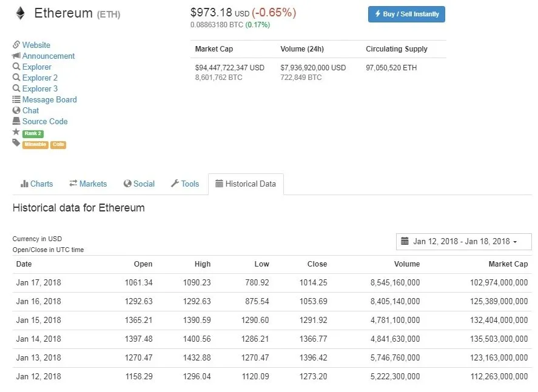Screen dimensions: 538x392
Task: Select the Historical Data tab
Action: click(x=246, y=184)
